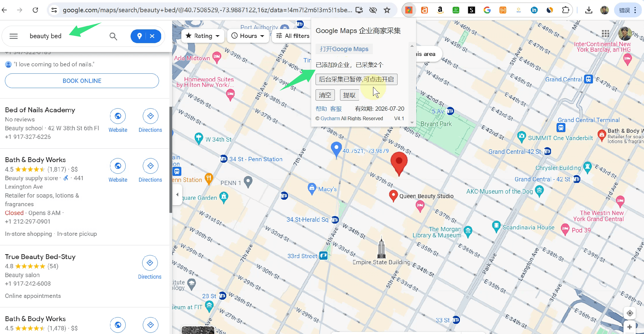Viewport: 644px width, 334px height.
Task: Zoom in the map
Action: coord(630,327)
